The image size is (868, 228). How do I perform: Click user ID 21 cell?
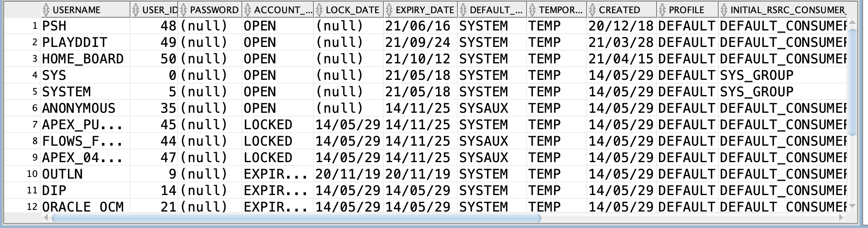154,206
